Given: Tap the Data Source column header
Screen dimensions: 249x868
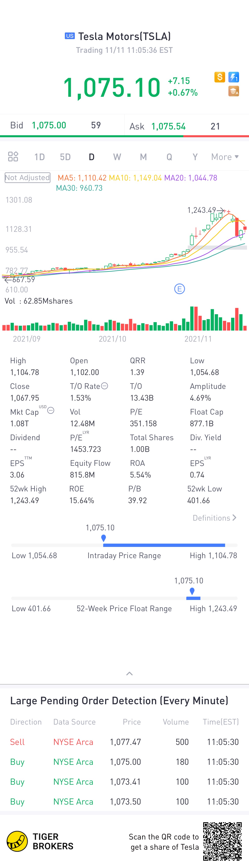Looking at the screenshot, I should pyautogui.click(x=75, y=722).
